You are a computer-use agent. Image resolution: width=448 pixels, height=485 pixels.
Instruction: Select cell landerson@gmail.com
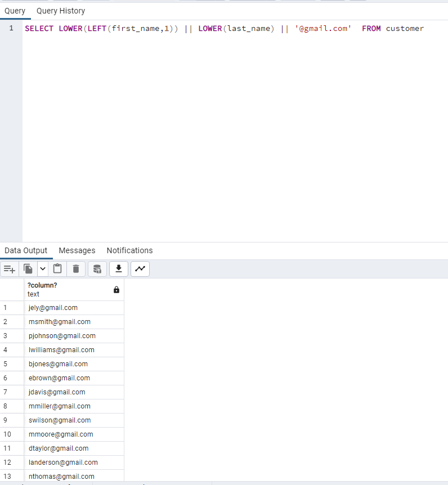point(74,462)
